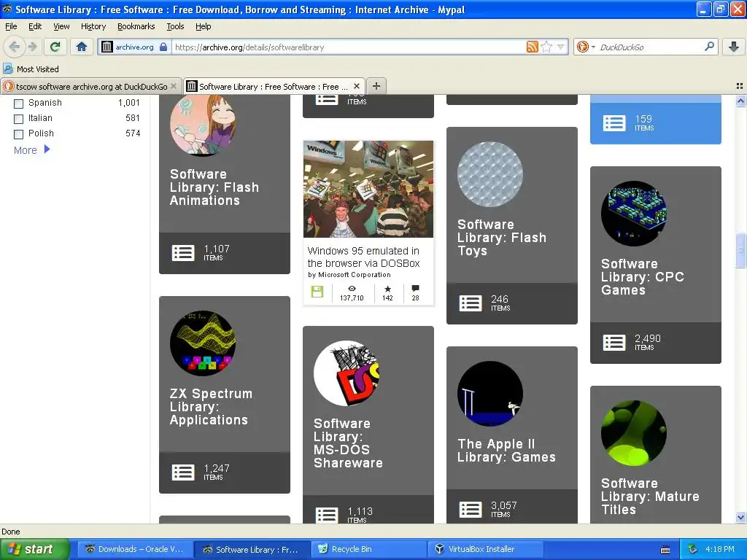The height and width of the screenshot is (560, 747).
Task: Click the Windows 95 store crowd thumbnail
Action: (368, 189)
